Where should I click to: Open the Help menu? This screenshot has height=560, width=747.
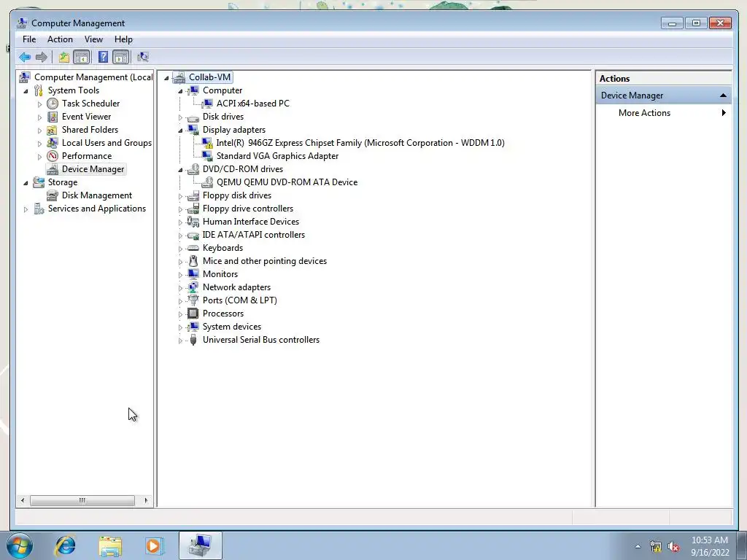tap(123, 39)
